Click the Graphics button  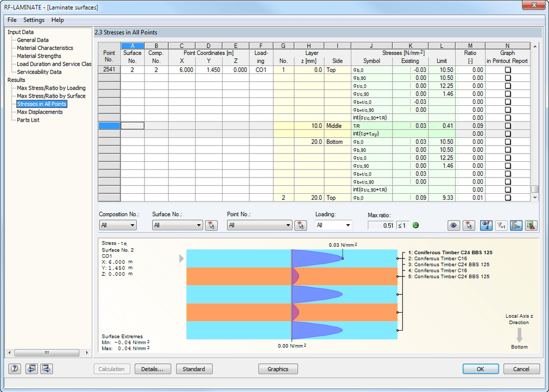[278, 369]
